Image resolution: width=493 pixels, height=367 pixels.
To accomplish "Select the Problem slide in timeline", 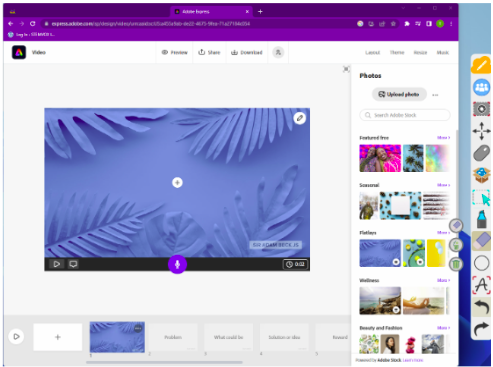I will 173,337.
